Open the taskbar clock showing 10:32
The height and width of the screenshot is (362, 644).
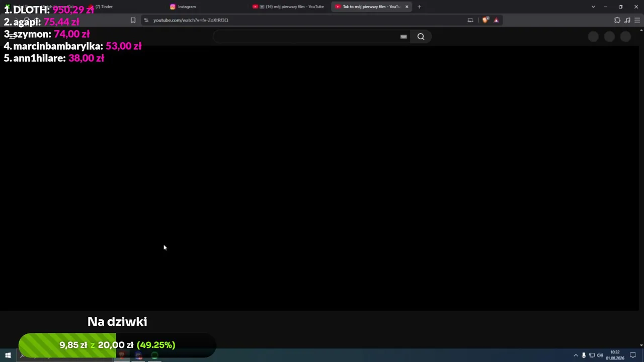pyautogui.click(x=615, y=355)
